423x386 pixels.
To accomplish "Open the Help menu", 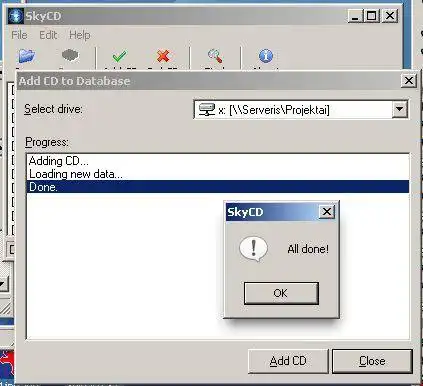I will (80, 35).
